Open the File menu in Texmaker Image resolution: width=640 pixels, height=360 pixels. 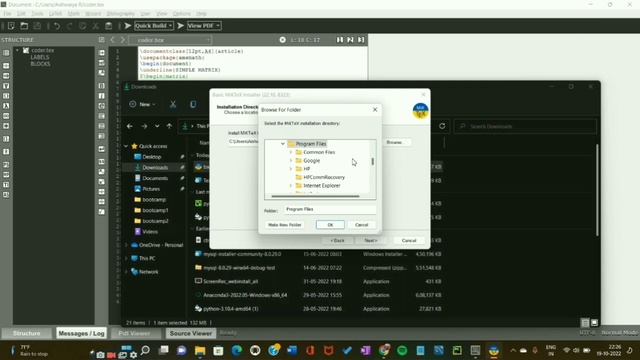7,13
